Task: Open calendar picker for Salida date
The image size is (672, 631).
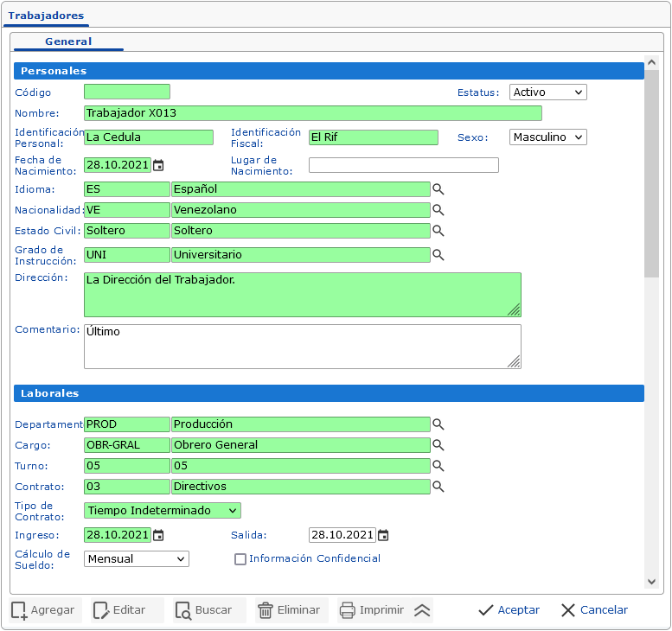Action: pyautogui.click(x=383, y=535)
